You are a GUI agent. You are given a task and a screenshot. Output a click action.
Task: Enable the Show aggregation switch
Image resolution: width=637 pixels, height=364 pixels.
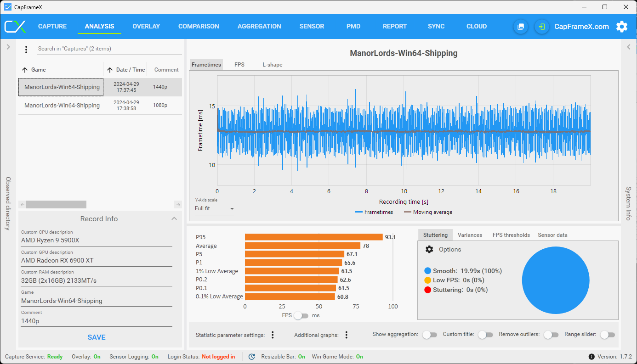430,335
